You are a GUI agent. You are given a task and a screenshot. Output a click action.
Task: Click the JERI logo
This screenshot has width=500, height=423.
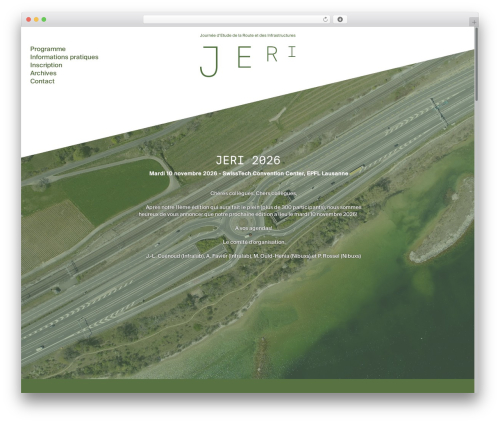[x=248, y=61]
